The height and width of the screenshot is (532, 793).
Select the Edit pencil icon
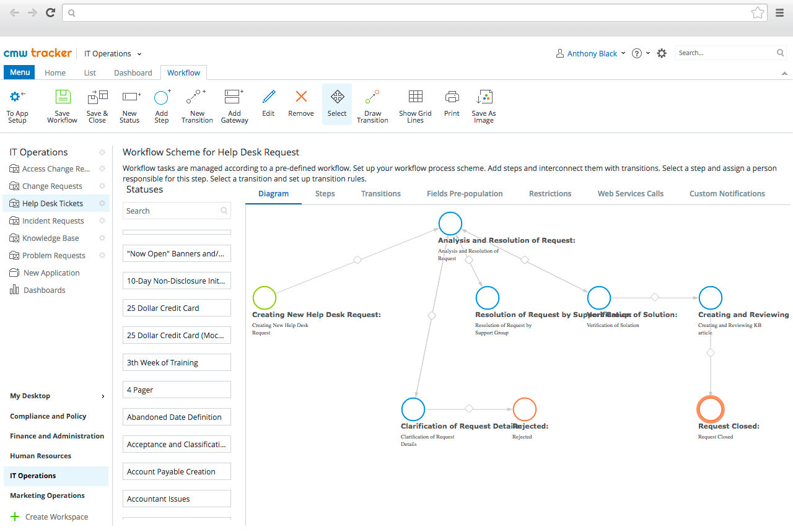pos(268,97)
